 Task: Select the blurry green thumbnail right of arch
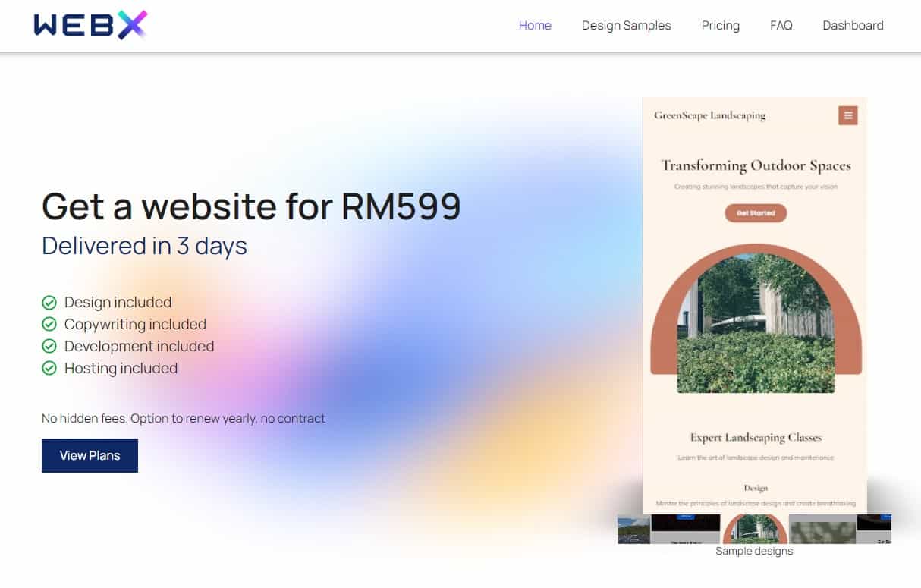point(822,529)
